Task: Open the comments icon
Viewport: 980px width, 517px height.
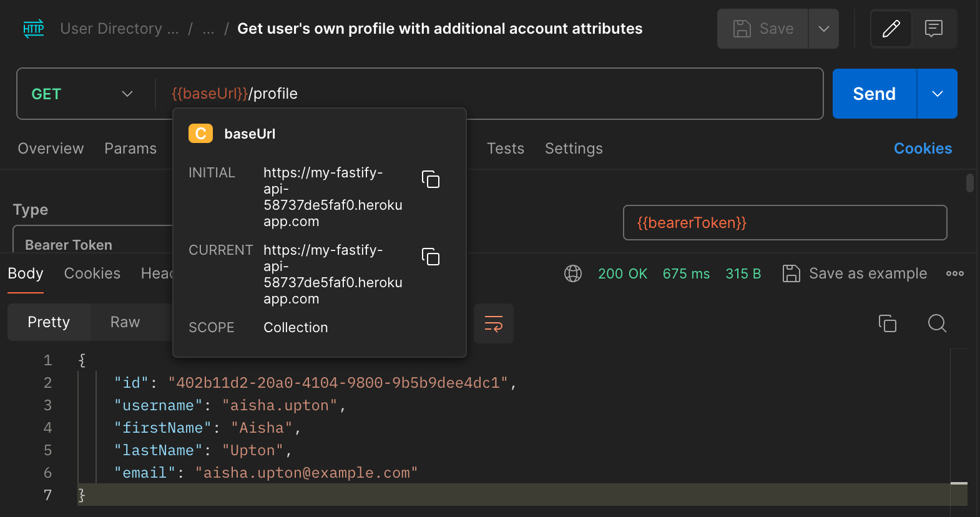Action: click(934, 29)
